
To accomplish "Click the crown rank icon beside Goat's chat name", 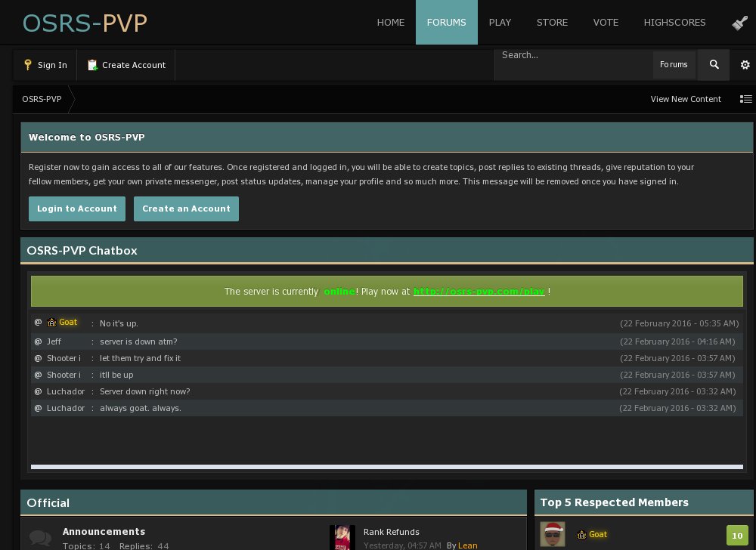I will coord(51,322).
